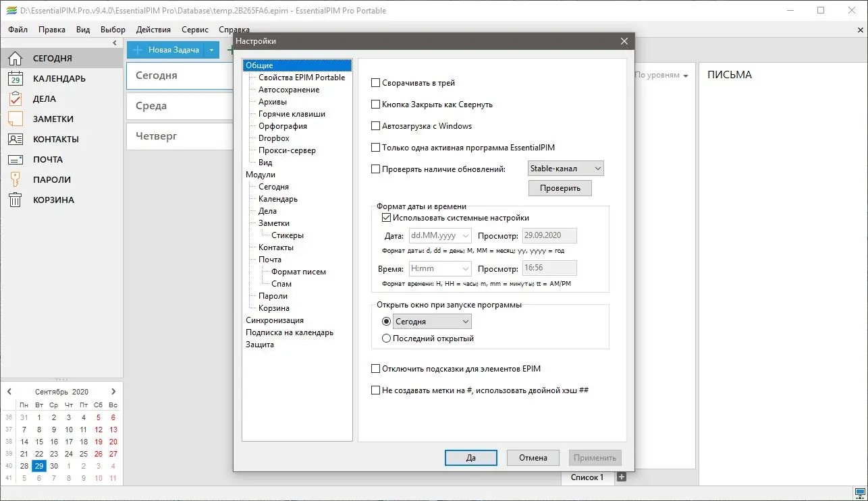Select the 'Последний открытый' radio button
This screenshot has height=501, width=868.
point(385,338)
